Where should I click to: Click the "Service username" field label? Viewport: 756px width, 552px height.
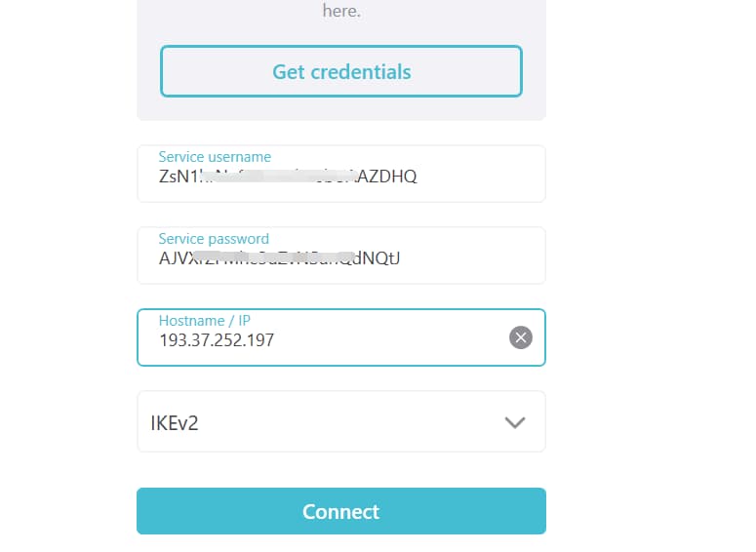[215, 157]
